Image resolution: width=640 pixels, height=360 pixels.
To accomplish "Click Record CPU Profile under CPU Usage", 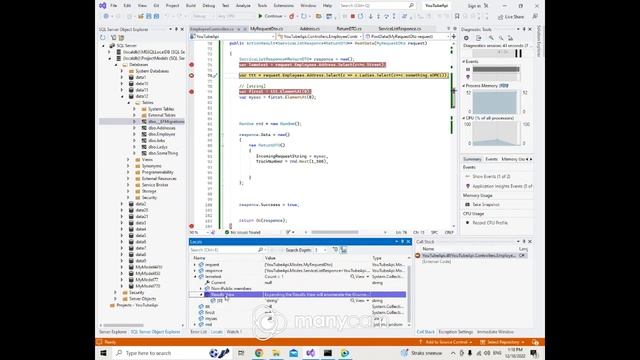I will (x=490, y=223).
